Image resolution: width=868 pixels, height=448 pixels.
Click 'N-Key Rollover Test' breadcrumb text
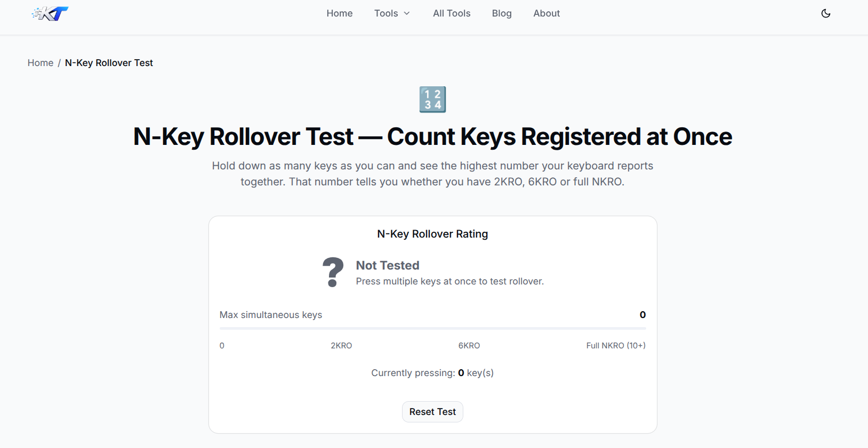pos(109,63)
